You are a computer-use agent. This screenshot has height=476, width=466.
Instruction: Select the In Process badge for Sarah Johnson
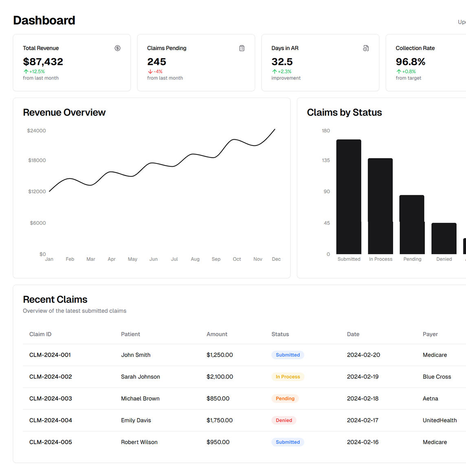[x=288, y=377]
